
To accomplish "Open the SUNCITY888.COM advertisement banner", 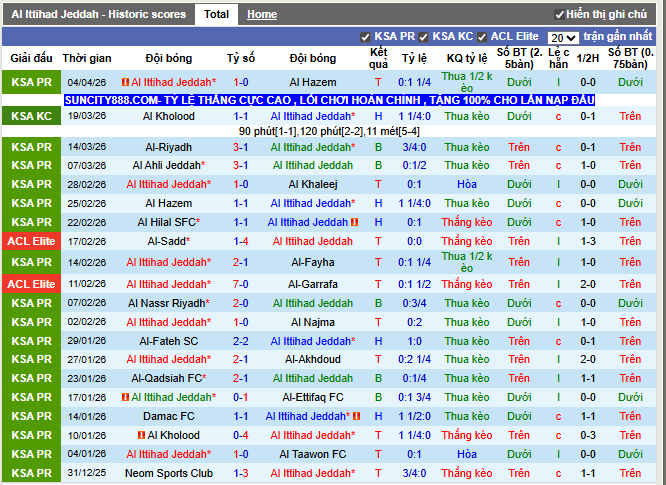I will coord(329,100).
